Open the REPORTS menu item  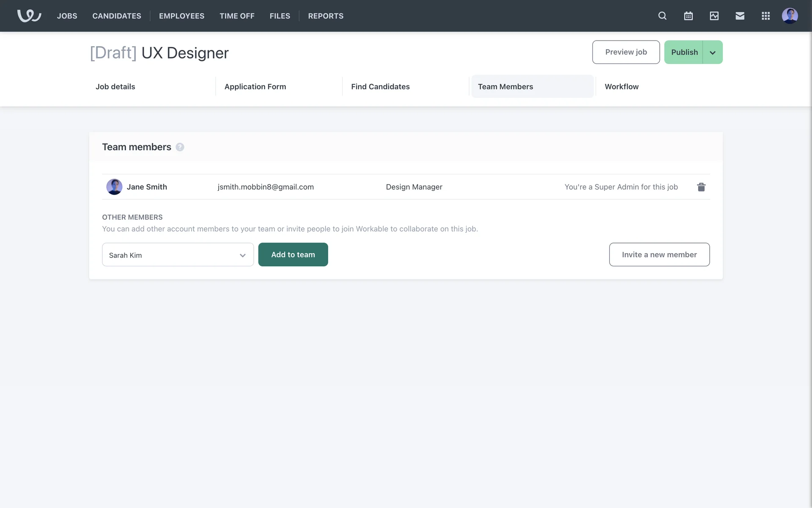(x=326, y=16)
